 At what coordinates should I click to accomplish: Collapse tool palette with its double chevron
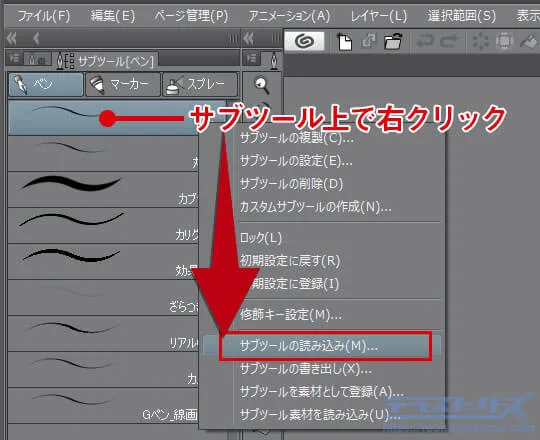pyautogui.click(x=249, y=39)
